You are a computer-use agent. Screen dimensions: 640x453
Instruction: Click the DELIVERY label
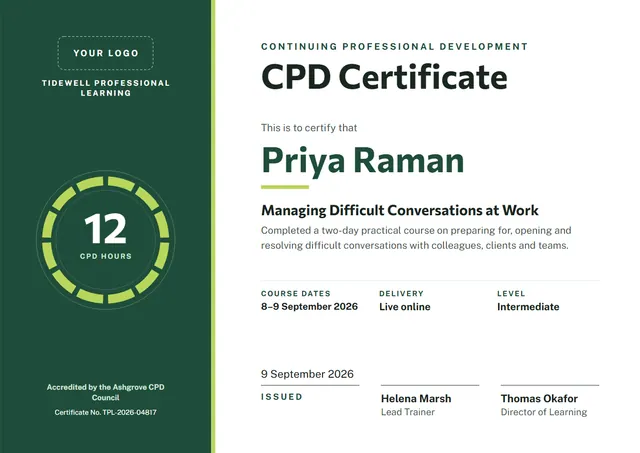tap(401, 293)
